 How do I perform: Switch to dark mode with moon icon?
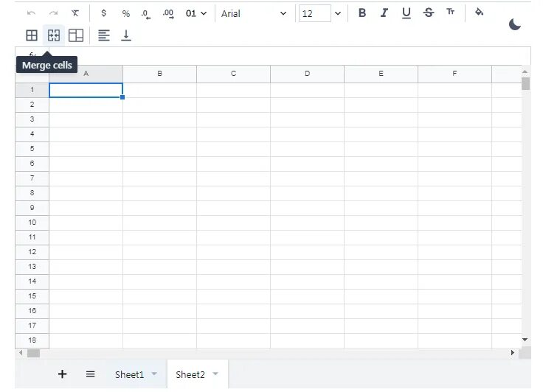(x=515, y=24)
